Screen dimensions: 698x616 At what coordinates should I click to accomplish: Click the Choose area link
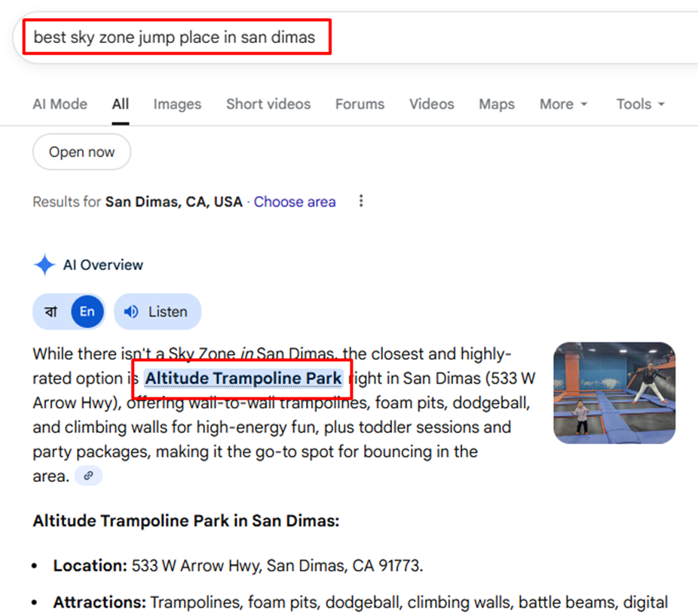(295, 202)
